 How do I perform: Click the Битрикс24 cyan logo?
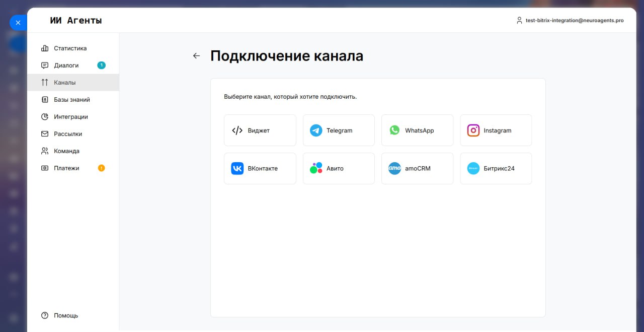(x=473, y=168)
